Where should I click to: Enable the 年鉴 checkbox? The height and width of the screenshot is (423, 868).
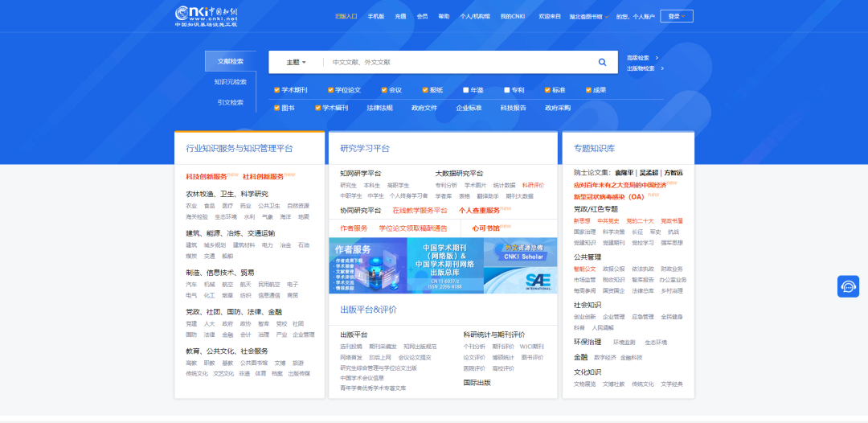[466, 90]
